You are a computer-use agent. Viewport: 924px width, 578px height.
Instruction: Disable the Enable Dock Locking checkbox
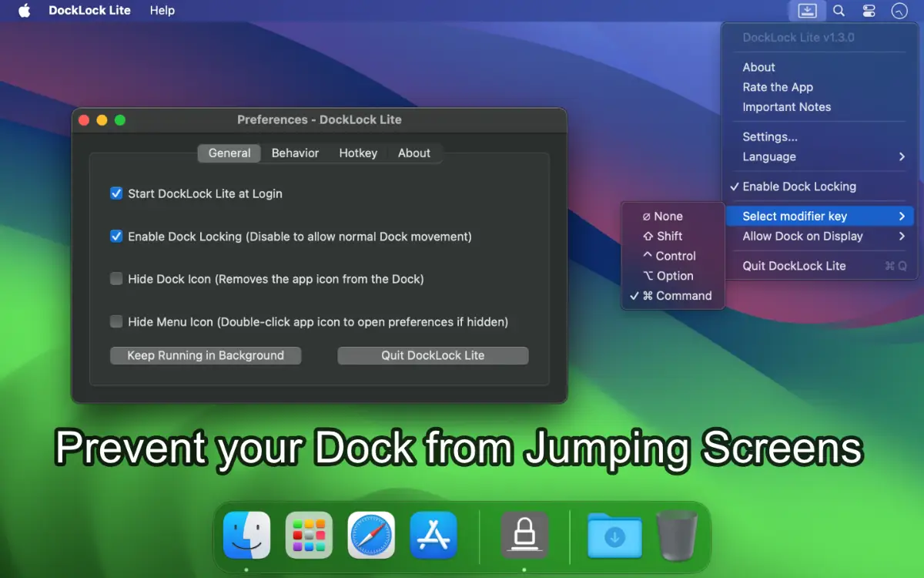pyautogui.click(x=116, y=237)
